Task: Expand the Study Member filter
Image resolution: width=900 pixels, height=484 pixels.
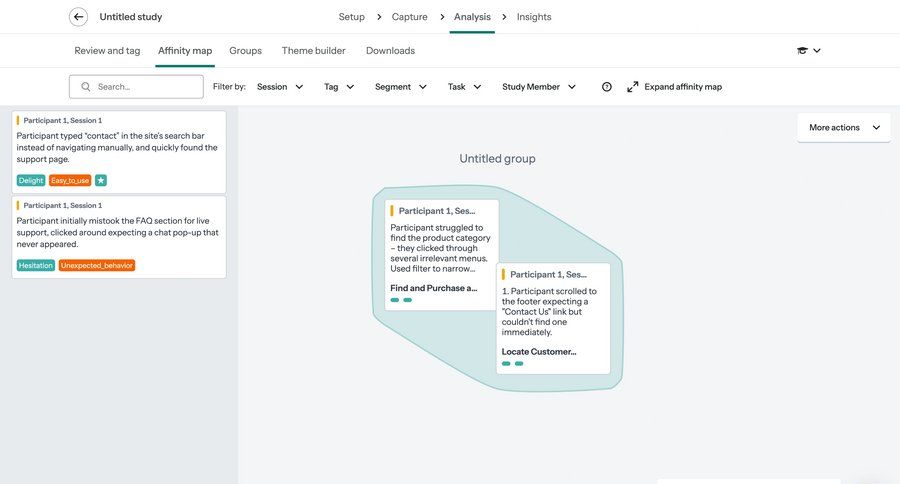Action: click(539, 87)
